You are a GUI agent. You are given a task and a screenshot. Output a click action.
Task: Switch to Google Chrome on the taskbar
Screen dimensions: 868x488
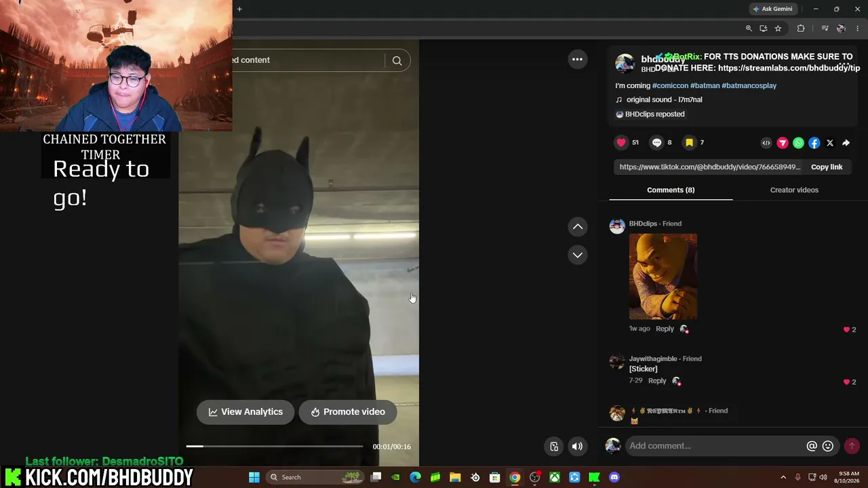pyautogui.click(x=515, y=477)
